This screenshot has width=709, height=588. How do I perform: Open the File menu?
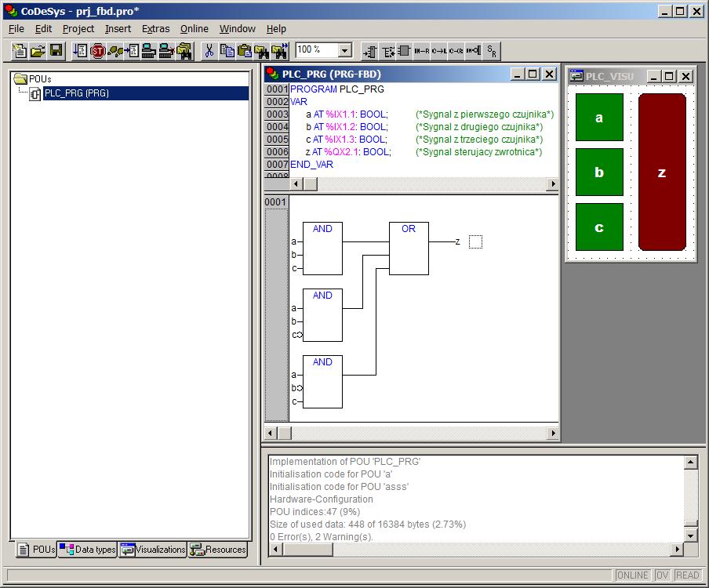[16, 29]
